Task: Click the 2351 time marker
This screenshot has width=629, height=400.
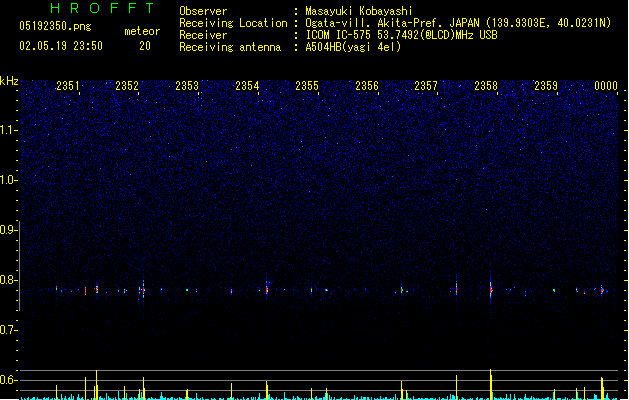Action: point(68,86)
